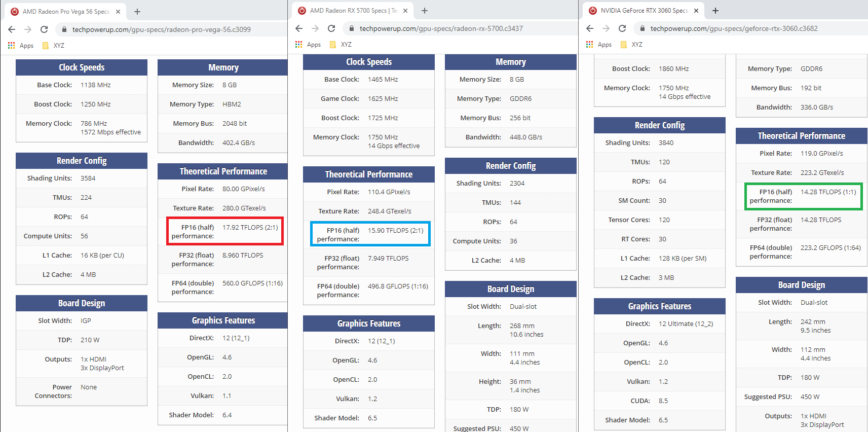Open Apps grid in RX 5700 window
The width and height of the screenshot is (868, 432).
(x=308, y=45)
